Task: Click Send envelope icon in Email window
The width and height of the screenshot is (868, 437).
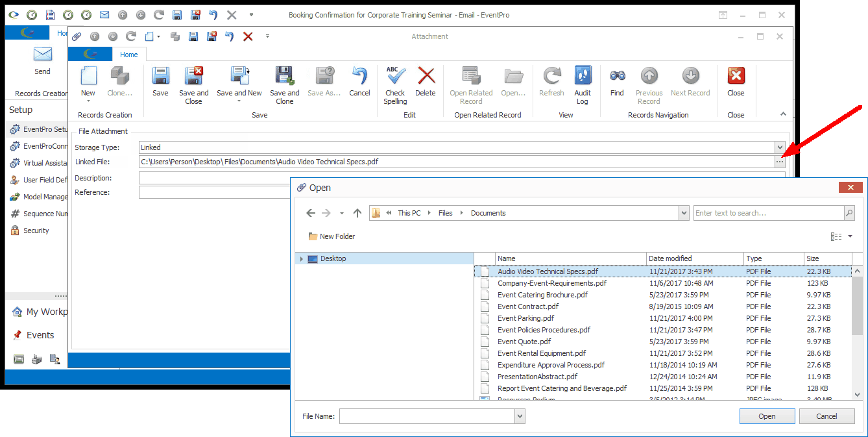Action: click(42, 55)
